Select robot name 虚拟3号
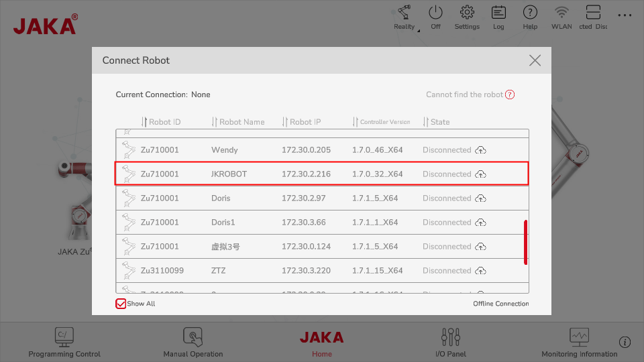Screen dimensions: 644x362 point(225,247)
